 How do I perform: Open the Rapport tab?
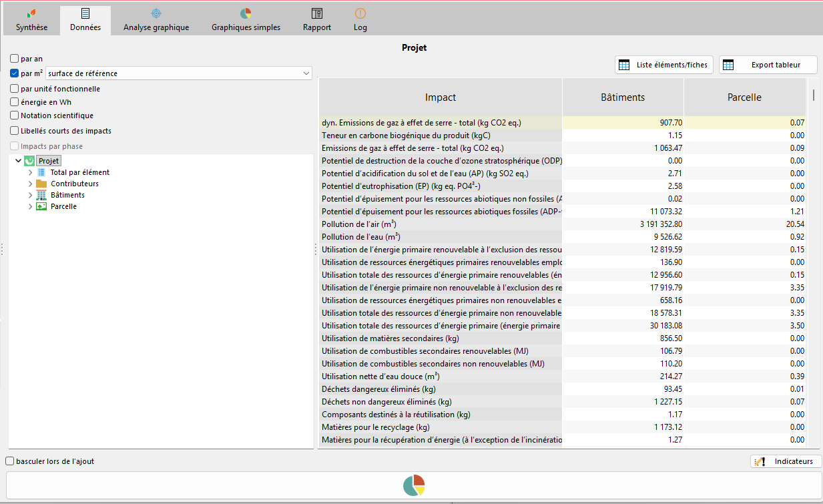tap(317, 20)
